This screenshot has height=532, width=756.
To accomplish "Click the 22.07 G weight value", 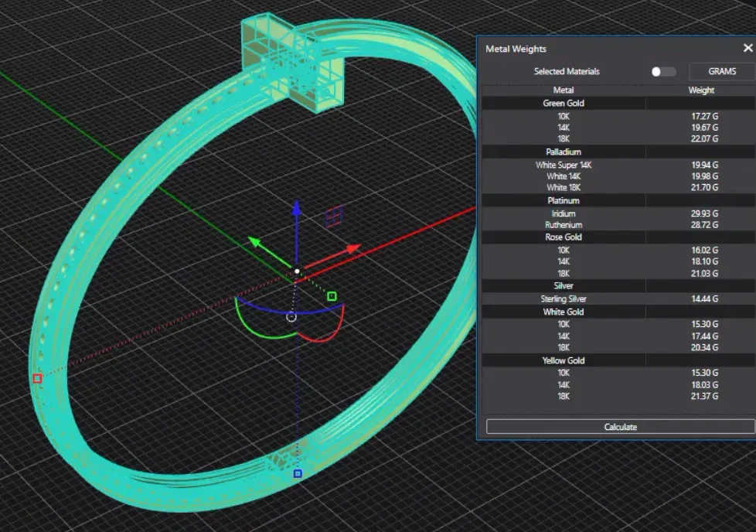I will click(x=704, y=139).
